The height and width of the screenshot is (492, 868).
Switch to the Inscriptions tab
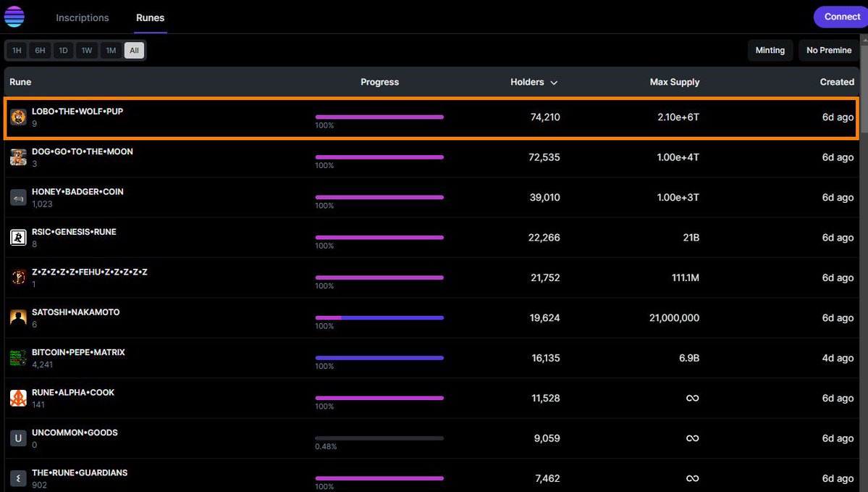click(x=83, y=17)
